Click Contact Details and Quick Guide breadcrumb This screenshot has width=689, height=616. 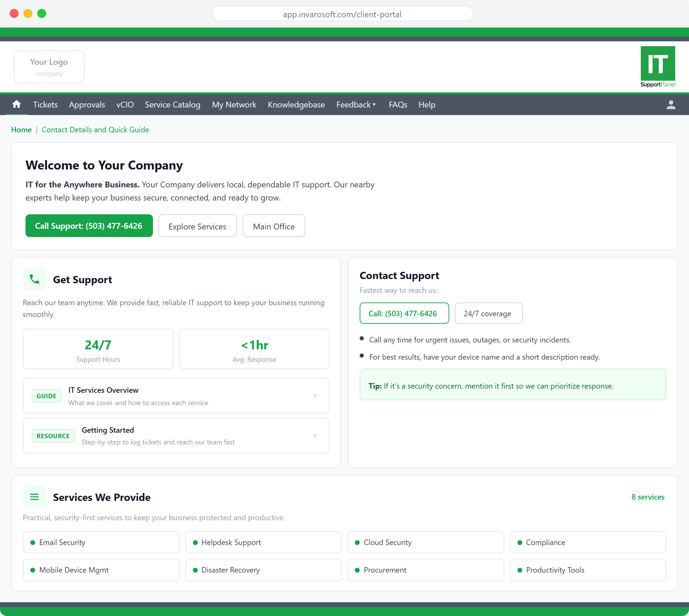[95, 130]
